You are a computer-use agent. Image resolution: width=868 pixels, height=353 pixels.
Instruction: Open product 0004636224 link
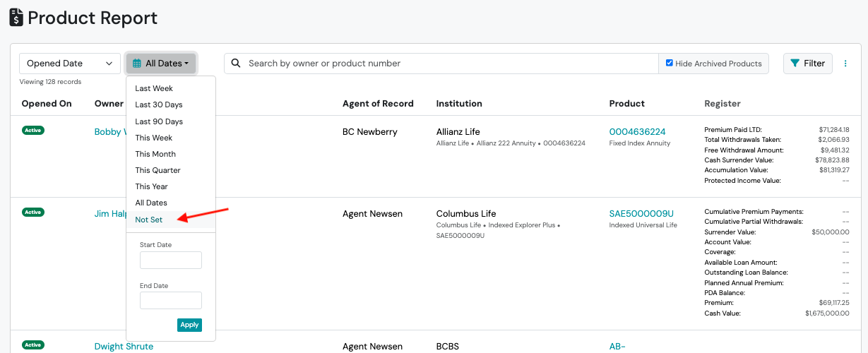(x=638, y=132)
